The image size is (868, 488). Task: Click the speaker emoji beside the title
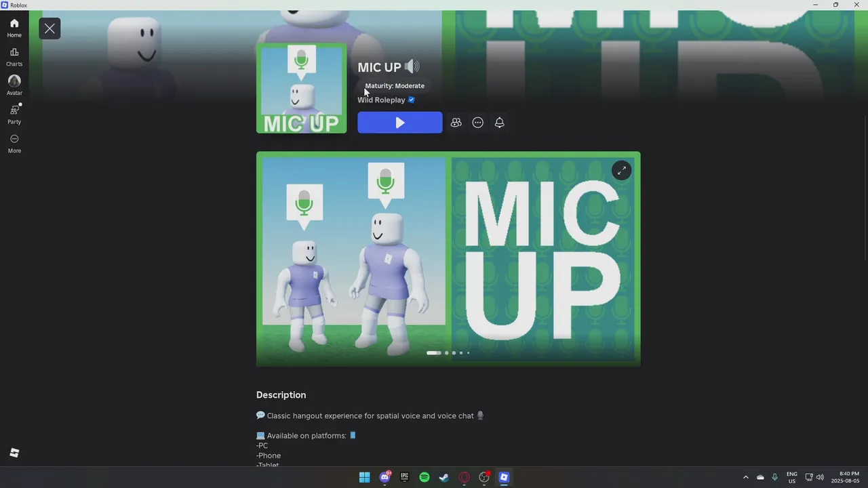412,66
